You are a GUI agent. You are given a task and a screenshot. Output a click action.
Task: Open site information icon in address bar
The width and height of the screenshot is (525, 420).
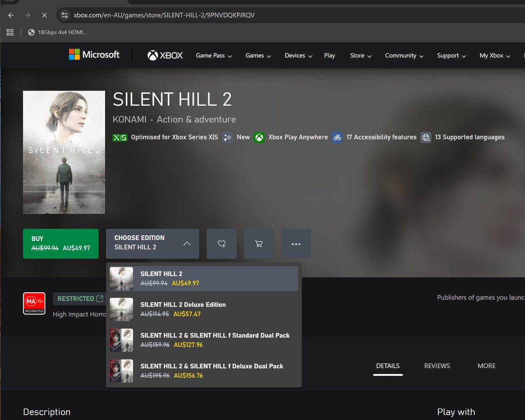(64, 15)
